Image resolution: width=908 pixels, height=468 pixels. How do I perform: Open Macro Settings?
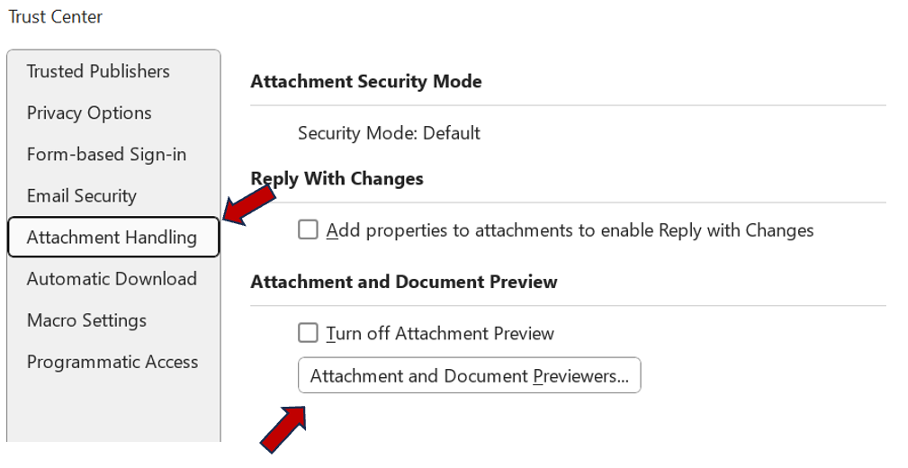(x=86, y=320)
